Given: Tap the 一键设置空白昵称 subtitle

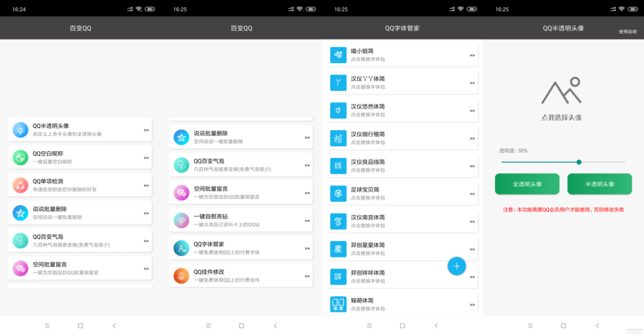Looking at the screenshot, I should (x=52, y=161).
